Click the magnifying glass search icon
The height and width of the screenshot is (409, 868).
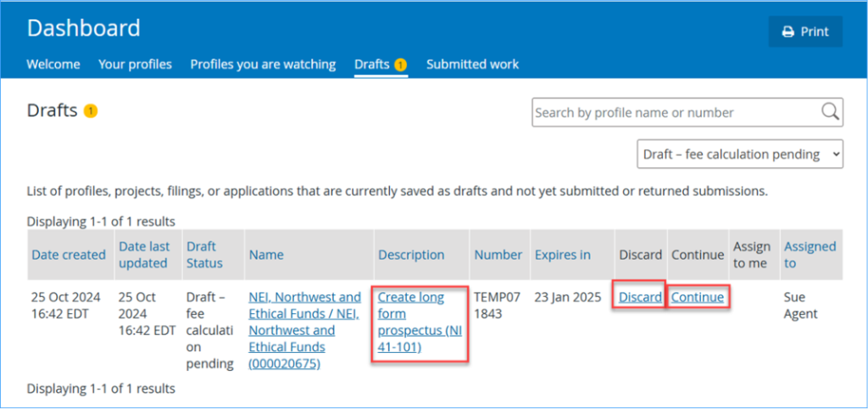(x=831, y=112)
